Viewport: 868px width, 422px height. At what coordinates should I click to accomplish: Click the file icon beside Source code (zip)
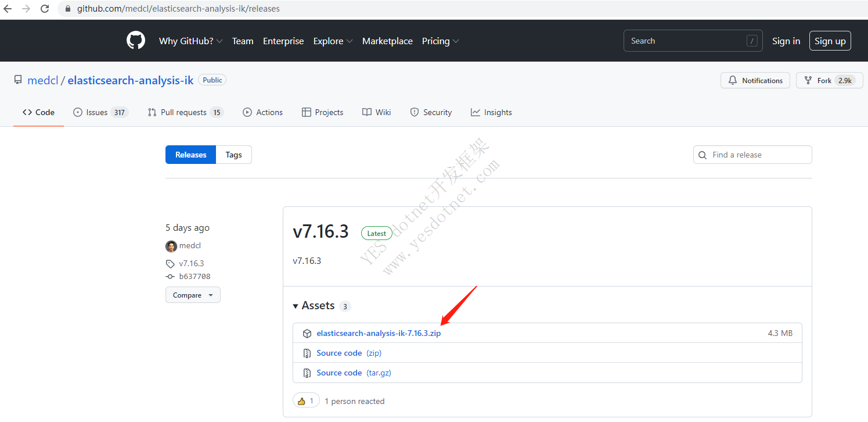point(307,353)
